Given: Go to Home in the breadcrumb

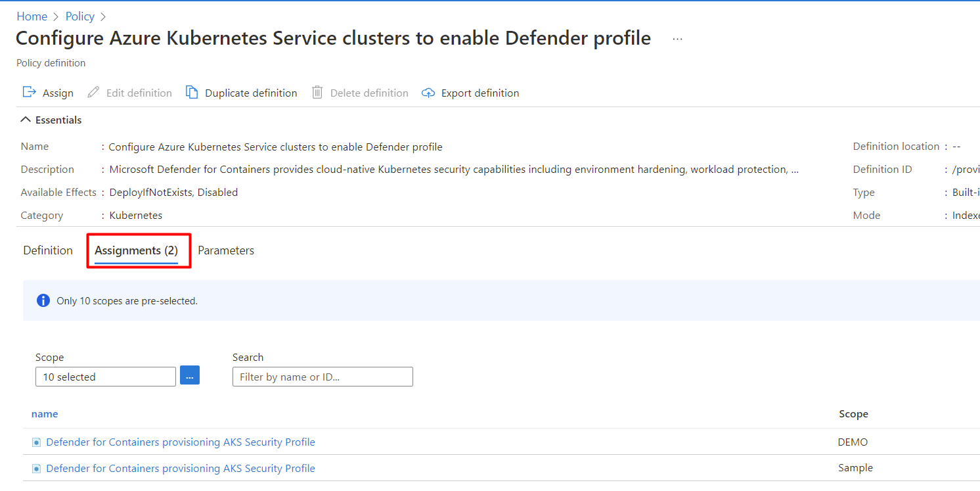Looking at the screenshot, I should coord(32,16).
